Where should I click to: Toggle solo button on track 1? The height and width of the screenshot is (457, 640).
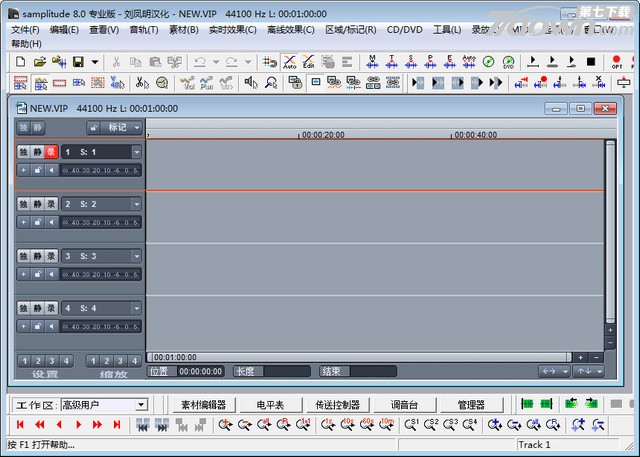tap(24, 152)
